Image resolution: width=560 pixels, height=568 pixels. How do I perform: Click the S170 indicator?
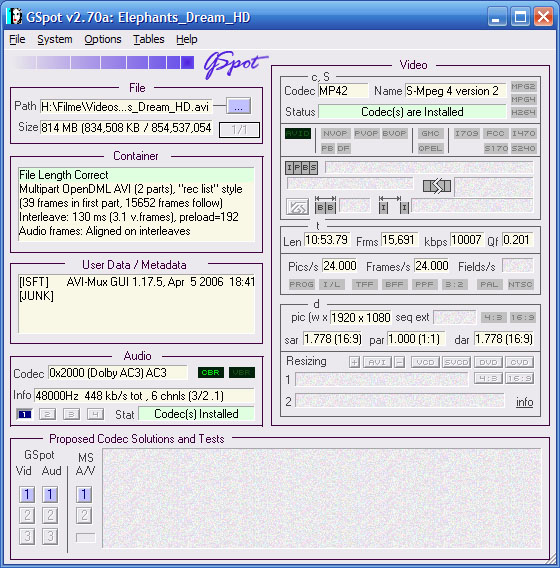[x=496, y=148]
